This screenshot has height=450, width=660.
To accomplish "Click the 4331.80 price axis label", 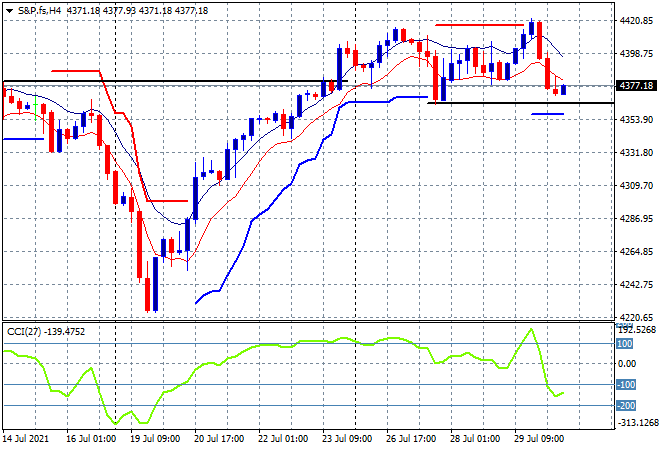I will coord(636,152).
